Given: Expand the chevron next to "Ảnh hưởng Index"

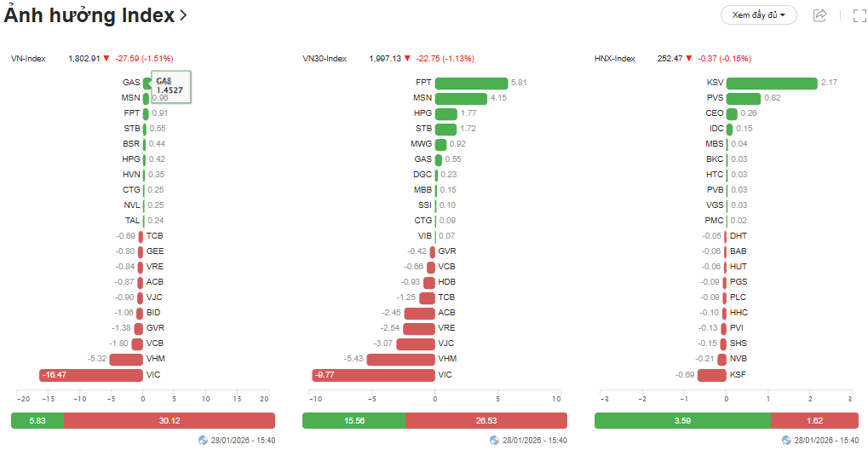Looking at the screenshot, I should (184, 15).
